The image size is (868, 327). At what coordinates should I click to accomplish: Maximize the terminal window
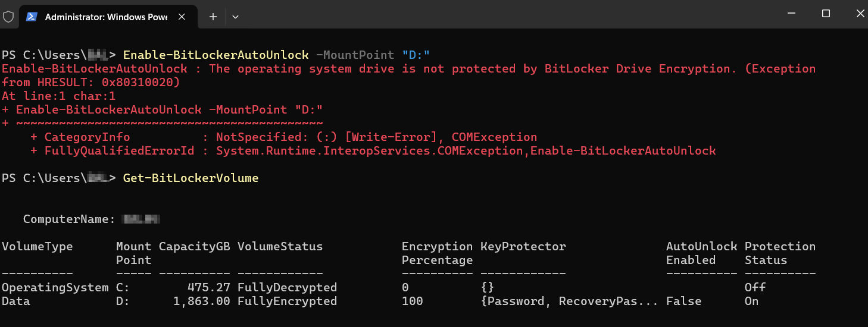pyautogui.click(x=826, y=14)
